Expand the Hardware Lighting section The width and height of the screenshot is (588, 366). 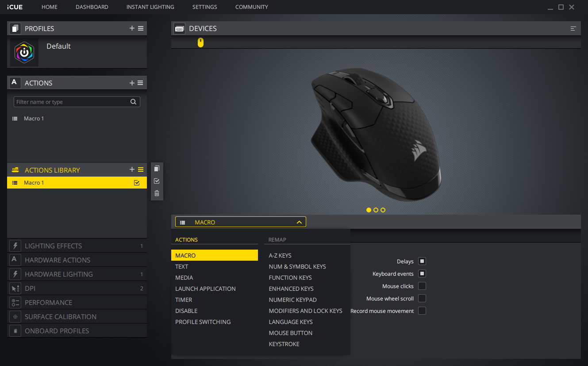click(77, 274)
